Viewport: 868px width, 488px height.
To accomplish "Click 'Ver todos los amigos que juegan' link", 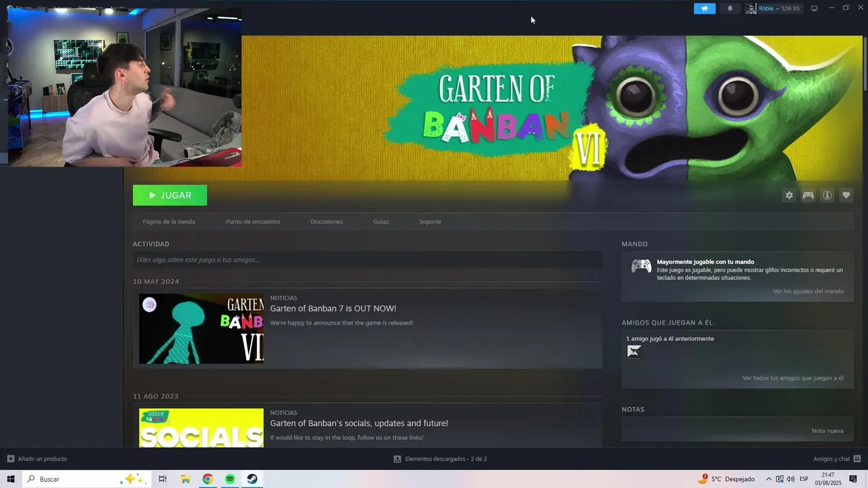I will pyautogui.click(x=793, y=378).
